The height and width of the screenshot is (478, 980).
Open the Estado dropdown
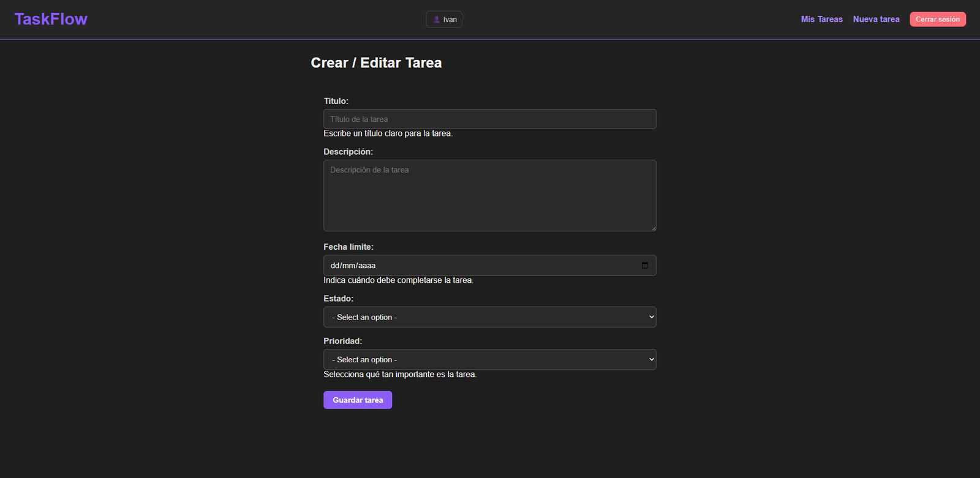489,317
